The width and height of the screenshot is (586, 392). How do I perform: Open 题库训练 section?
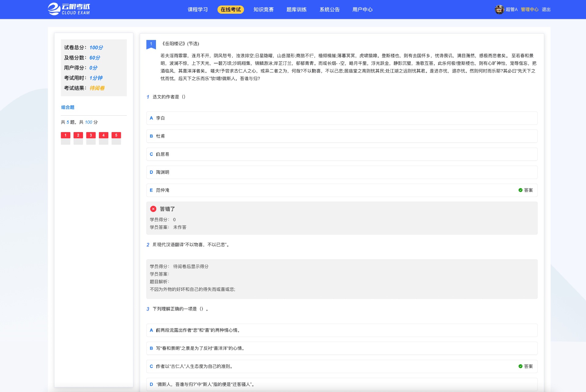[x=296, y=9]
